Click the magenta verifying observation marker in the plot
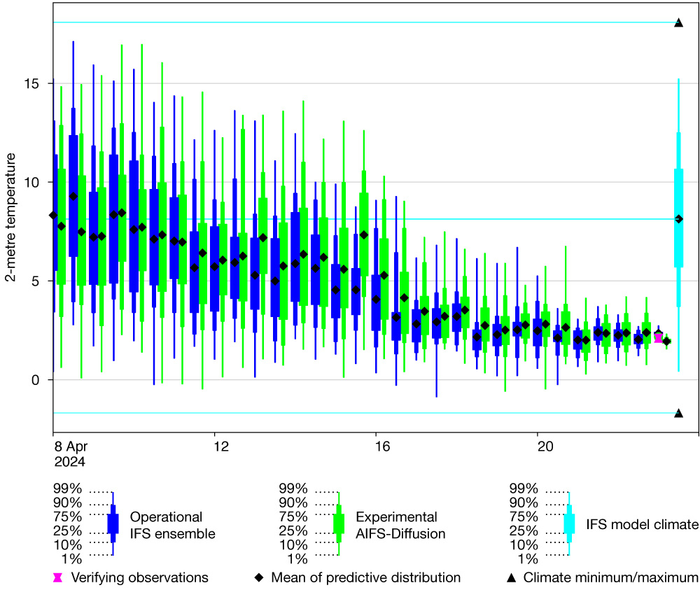700x590 pixels. pyautogui.click(x=658, y=338)
